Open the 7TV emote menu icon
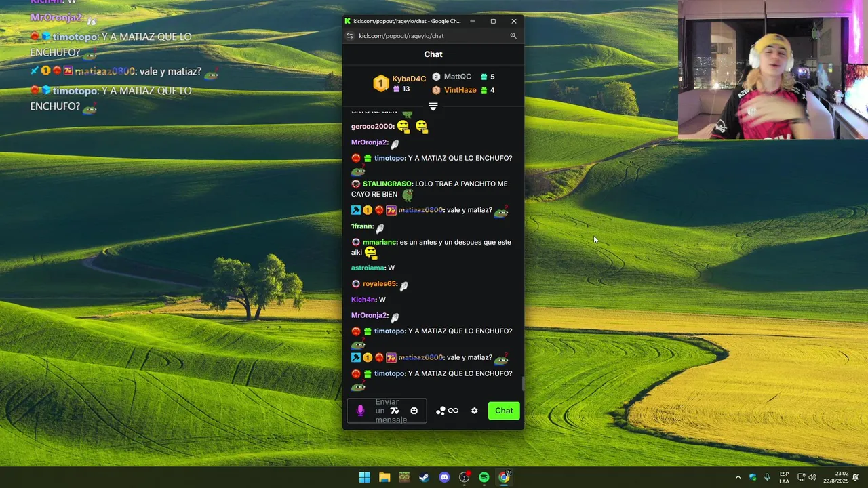 (395, 411)
